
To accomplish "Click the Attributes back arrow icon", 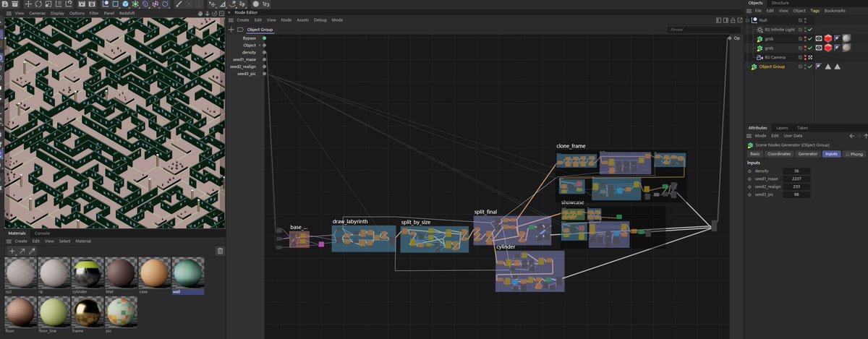I will coord(851,136).
